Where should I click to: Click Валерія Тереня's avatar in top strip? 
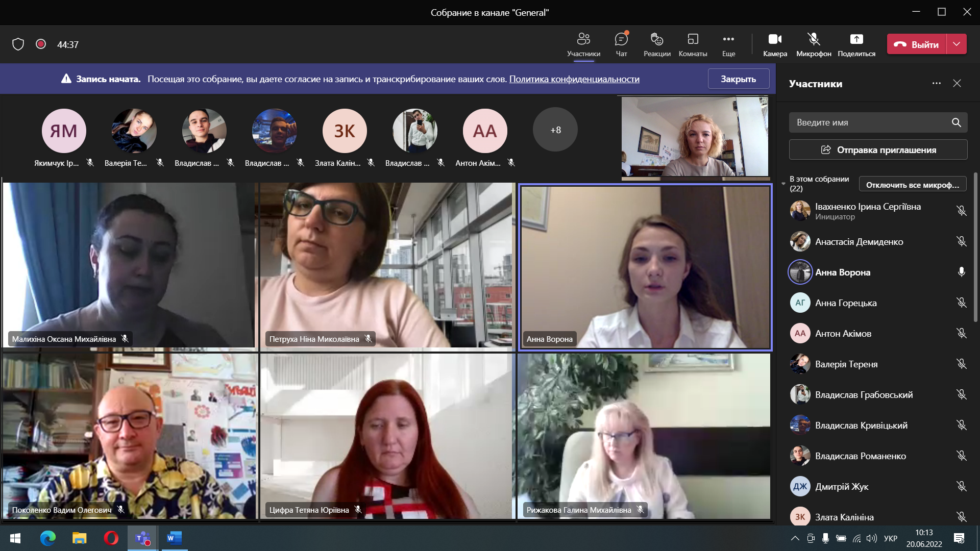(134, 131)
